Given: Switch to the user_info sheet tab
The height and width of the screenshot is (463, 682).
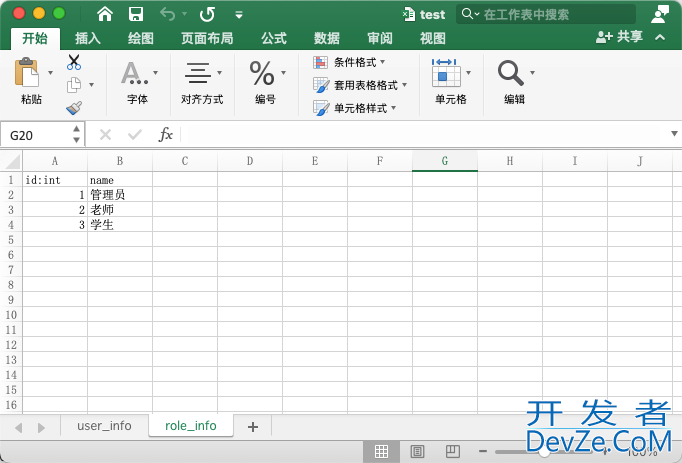Looking at the screenshot, I should coord(104,426).
